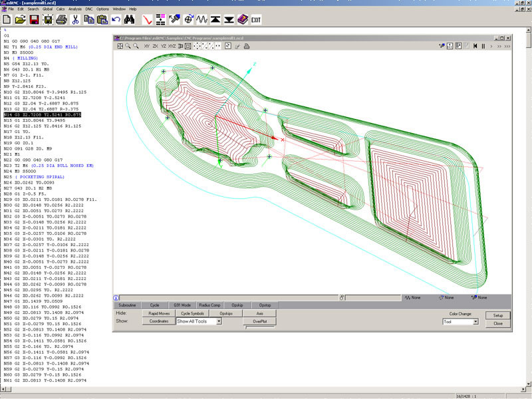532x399 pixels.
Task: Open the Color Change Tool dropdown
Action: coord(475,321)
